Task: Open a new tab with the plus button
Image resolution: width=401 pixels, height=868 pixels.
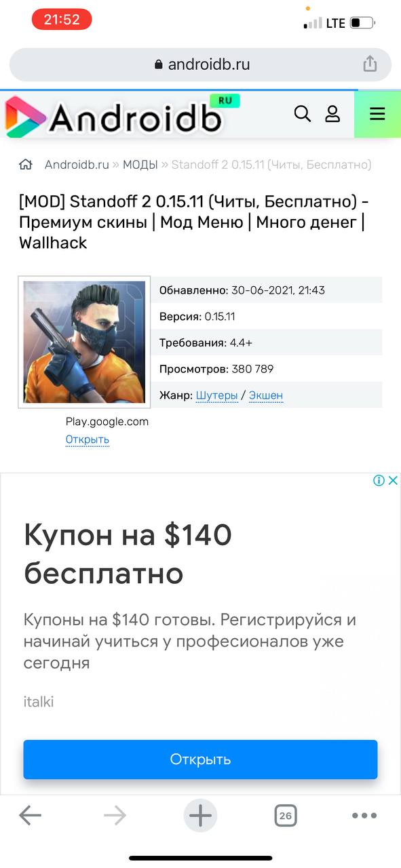Action: pyautogui.click(x=200, y=815)
